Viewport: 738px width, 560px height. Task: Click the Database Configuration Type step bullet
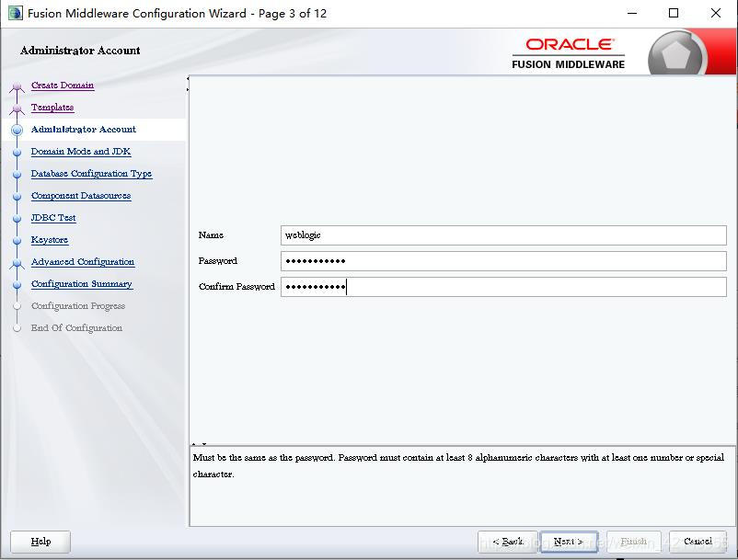point(17,175)
